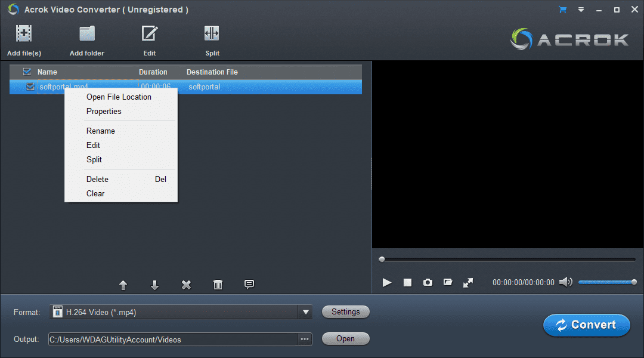The width and height of the screenshot is (644, 358).
Task: Click the H.264 format file icon
Action: point(57,312)
